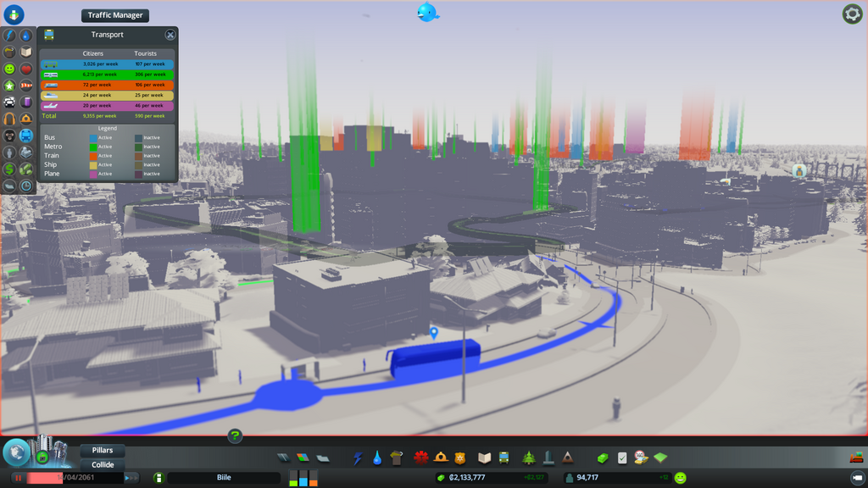Select the Bus passenger row
868x488 pixels.
point(108,64)
